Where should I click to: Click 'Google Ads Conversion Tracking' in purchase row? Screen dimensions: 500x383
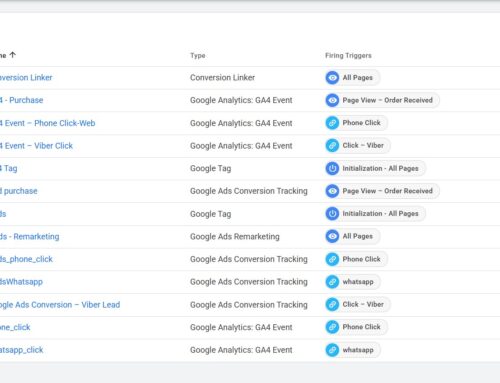tap(249, 191)
